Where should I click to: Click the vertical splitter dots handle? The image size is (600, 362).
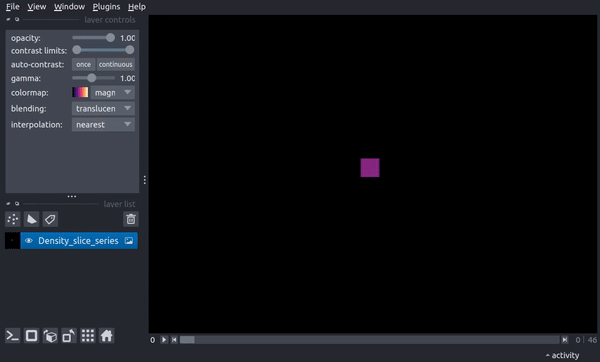[145, 180]
